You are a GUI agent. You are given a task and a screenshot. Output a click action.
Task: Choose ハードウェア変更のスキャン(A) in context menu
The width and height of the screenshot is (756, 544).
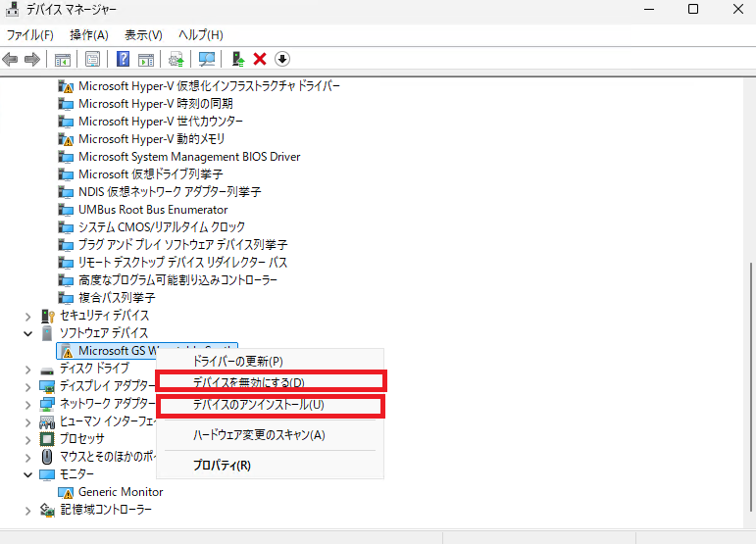tap(270, 435)
